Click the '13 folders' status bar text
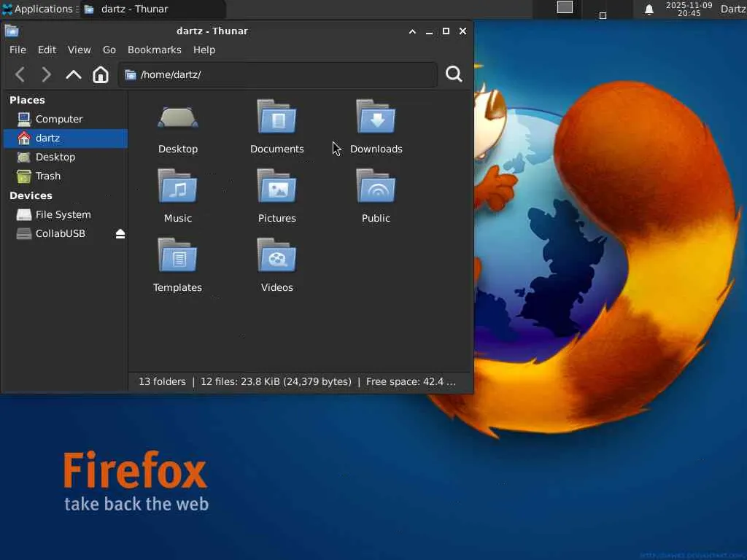The image size is (747, 560). point(162,382)
